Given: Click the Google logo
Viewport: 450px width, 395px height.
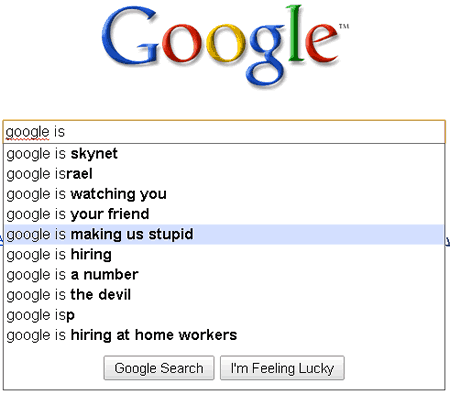Looking at the screenshot, I should pyautogui.click(x=225, y=47).
